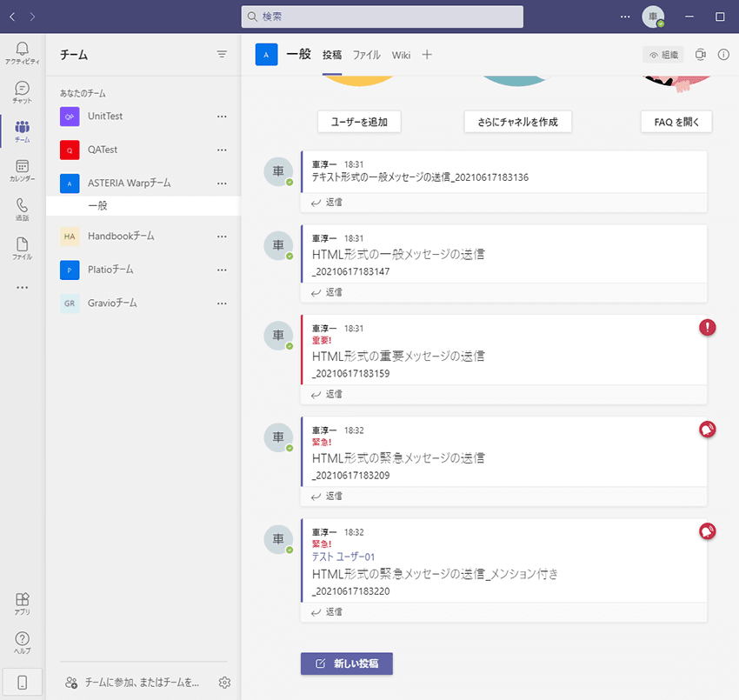Image resolution: width=739 pixels, height=700 pixels.
Task: Open more options for ASTERIA Warp team
Action: pos(222,183)
